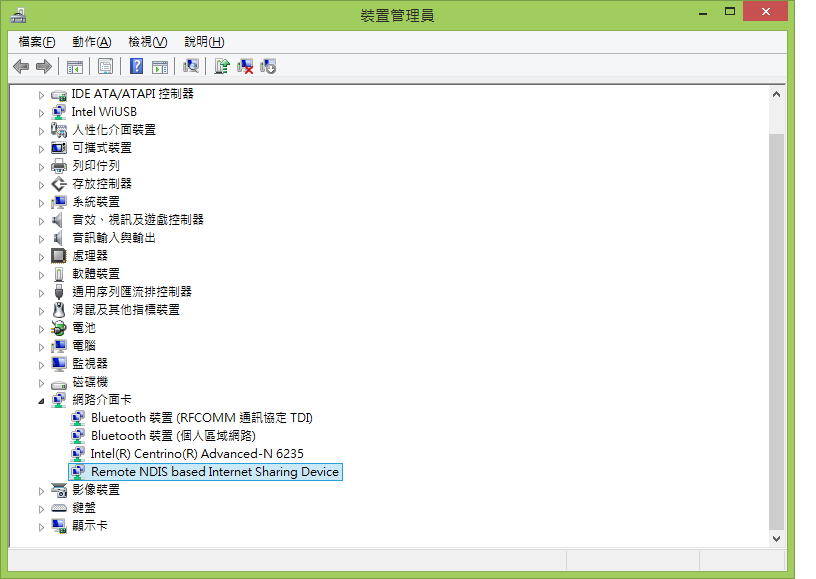Click the scrollbar up arrow

(x=776, y=94)
